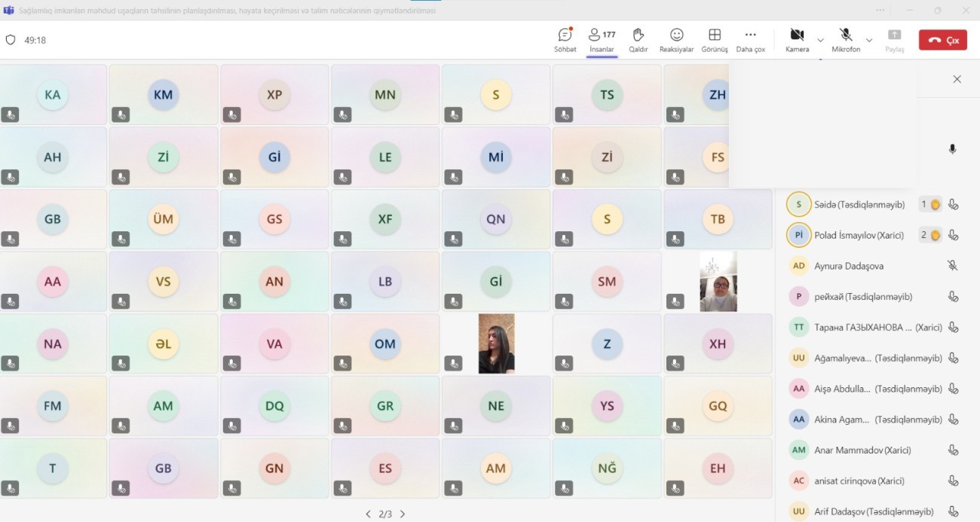Screen dimensions: 980x522
Task: Click Səidə's raised hand indicator
Action: [x=929, y=204]
